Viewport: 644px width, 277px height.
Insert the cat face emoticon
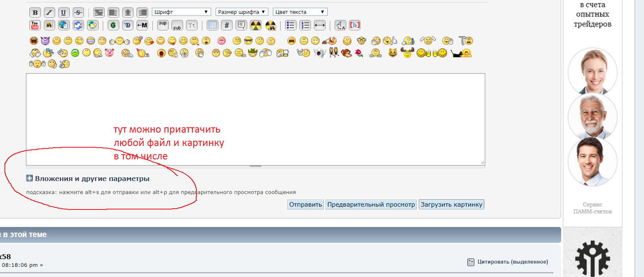[x=393, y=53]
